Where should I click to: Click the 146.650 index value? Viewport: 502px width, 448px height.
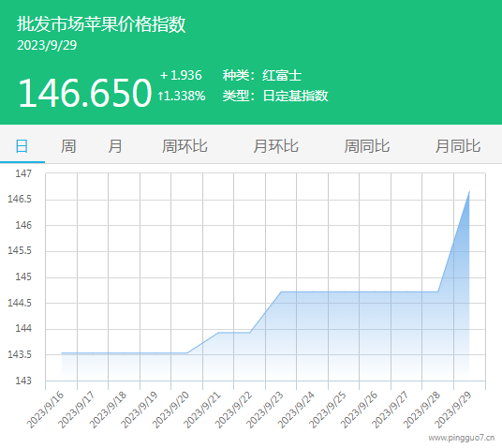click(x=85, y=93)
